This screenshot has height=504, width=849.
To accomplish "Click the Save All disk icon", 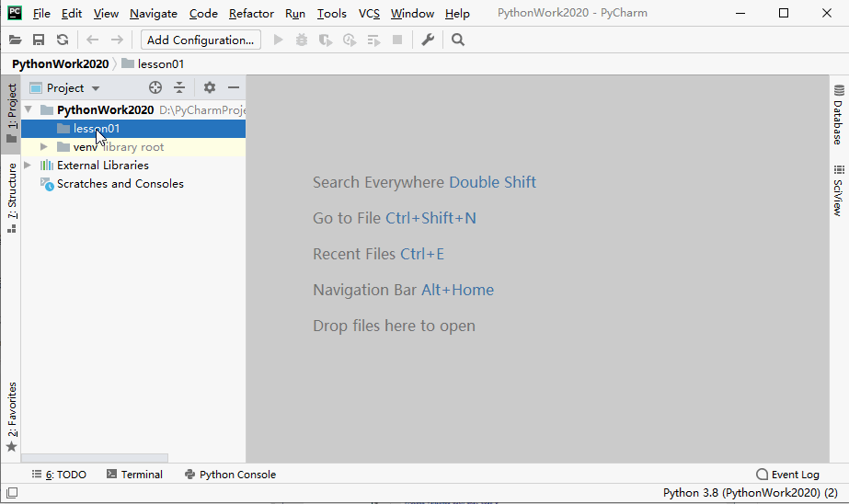I will 39,40.
